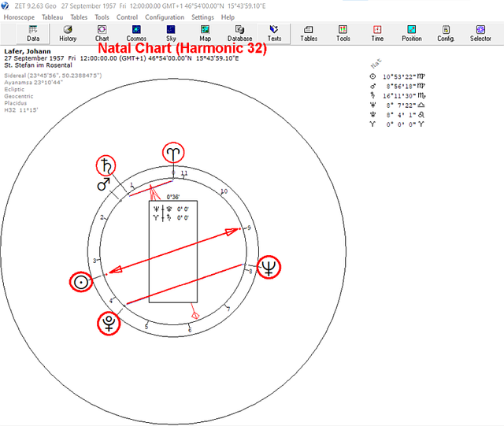The width and height of the screenshot is (504, 426).
Task: Click the Nat column header in planet table
Action: 376,63
